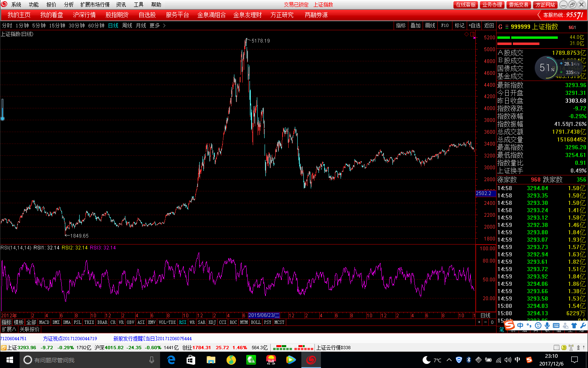Viewport: 588px width, 368px height.
Task: Toggle Sogou Chinese/English 中 mode
Action: coord(520,325)
